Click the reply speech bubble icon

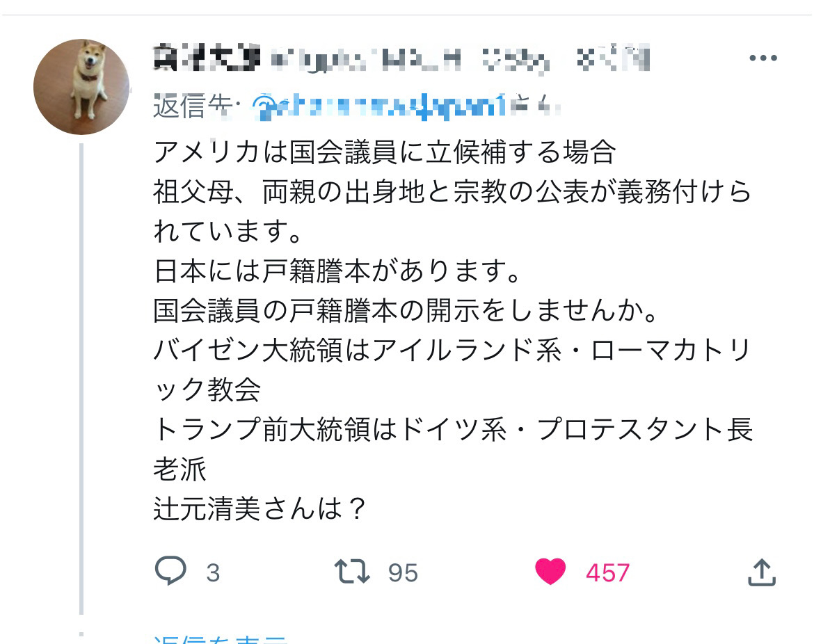(170, 571)
